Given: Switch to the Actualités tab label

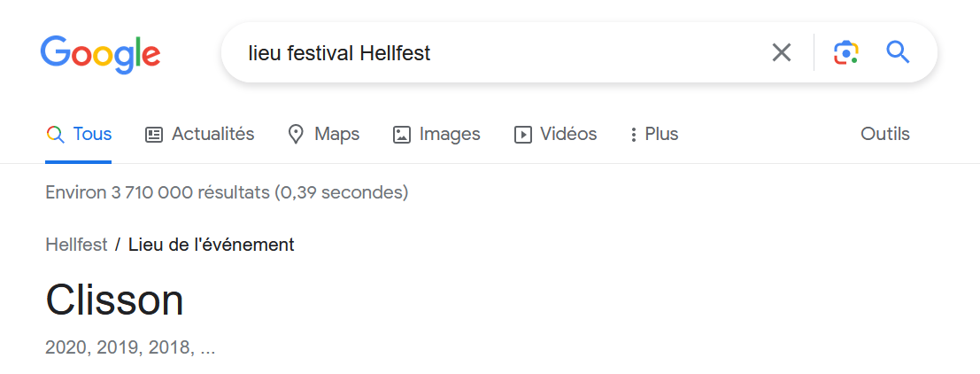Looking at the screenshot, I should pyautogui.click(x=213, y=134).
